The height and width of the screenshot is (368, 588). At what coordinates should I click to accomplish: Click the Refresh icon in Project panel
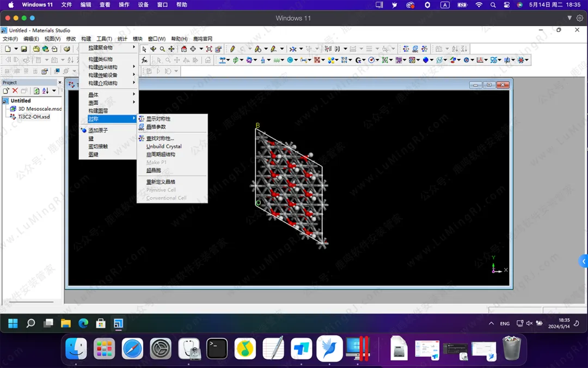tap(36, 91)
